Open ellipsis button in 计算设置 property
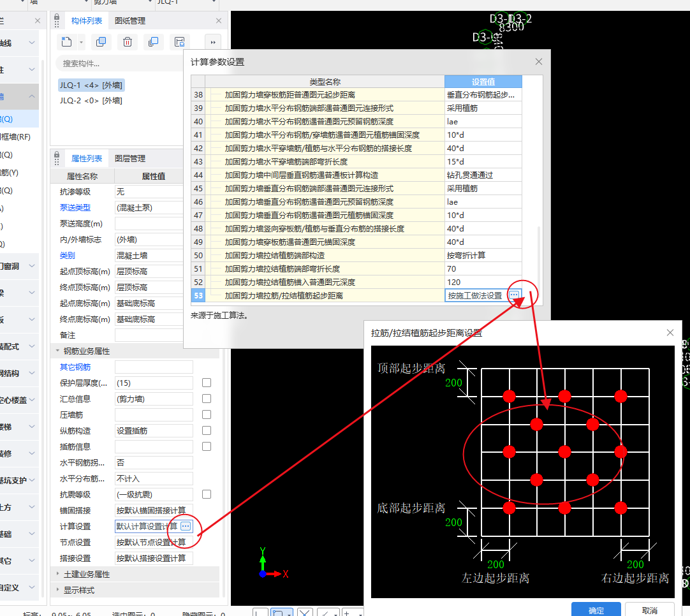 [186, 526]
